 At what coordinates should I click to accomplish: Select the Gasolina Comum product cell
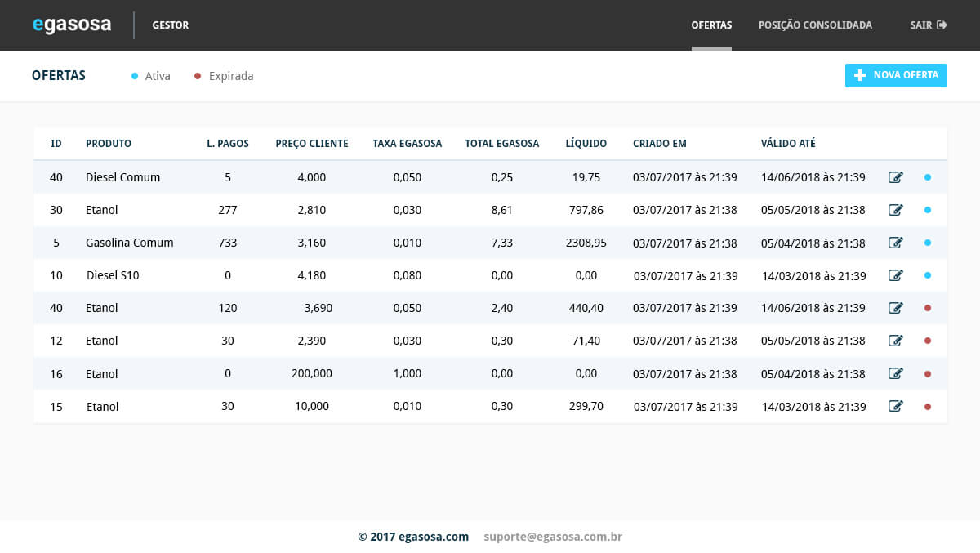[130, 243]
